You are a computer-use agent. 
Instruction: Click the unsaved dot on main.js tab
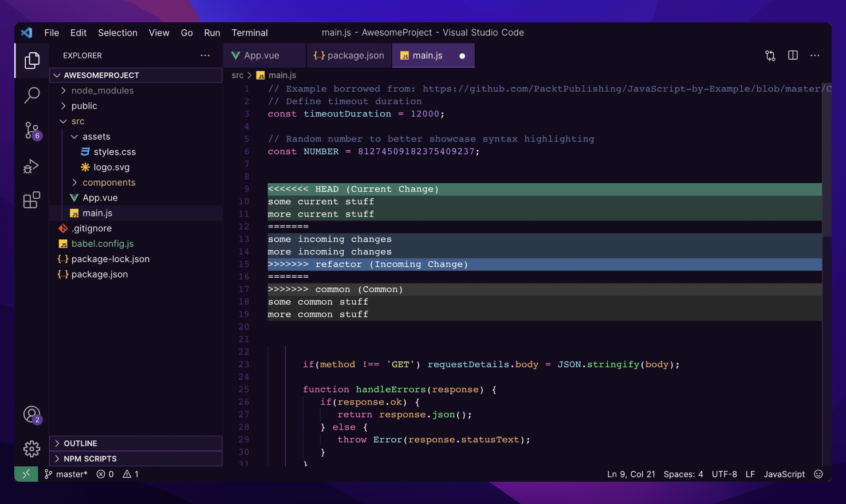tap(462, 56)
